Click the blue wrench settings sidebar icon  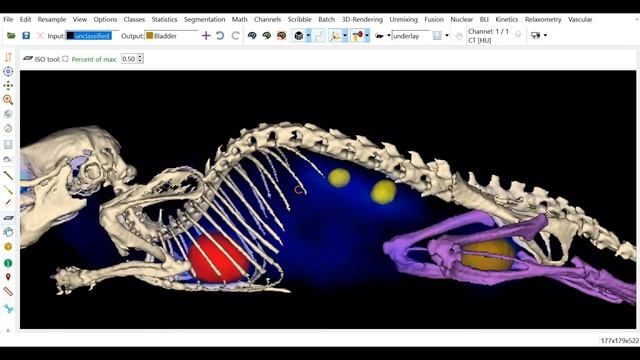point(8,309)
